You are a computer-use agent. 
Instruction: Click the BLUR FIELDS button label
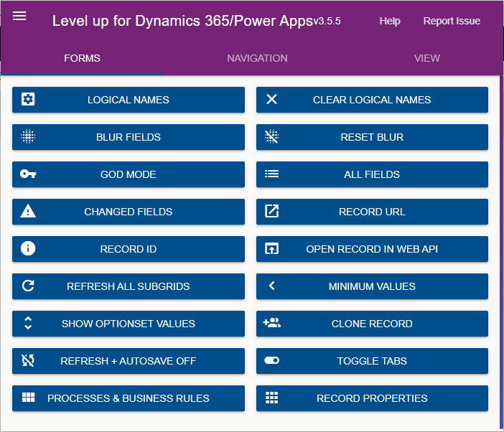pyautogui.click(x=129, y=137)
